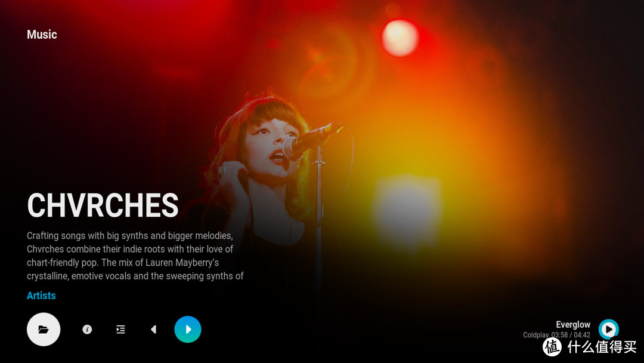Click the 什么值得买 watermark text
Image resolution: width=644 pixels, height=363 pixels.
[602, 347]
